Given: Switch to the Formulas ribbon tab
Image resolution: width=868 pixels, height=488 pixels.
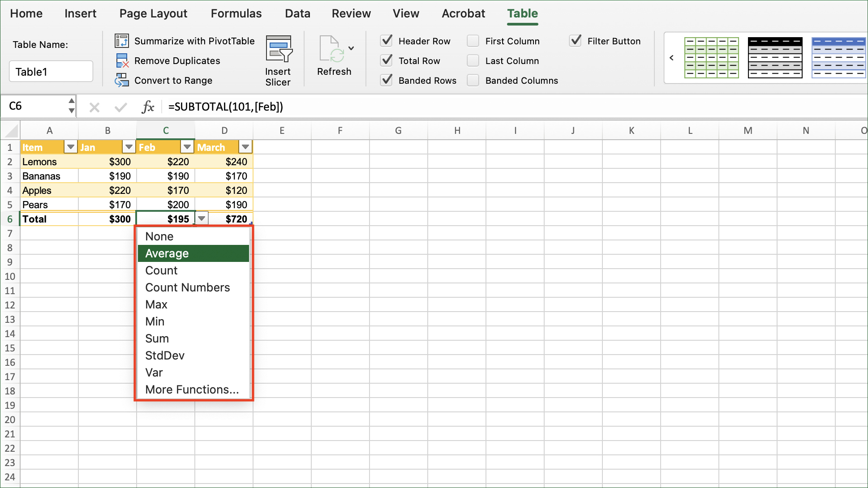Looking at the screenshot, I should 236,13.
